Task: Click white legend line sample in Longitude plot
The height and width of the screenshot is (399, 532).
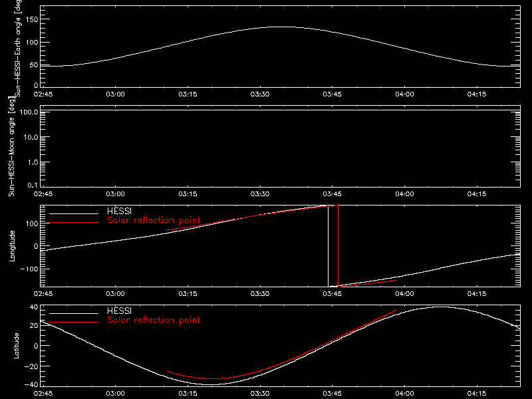Action: tap(74, 213)
